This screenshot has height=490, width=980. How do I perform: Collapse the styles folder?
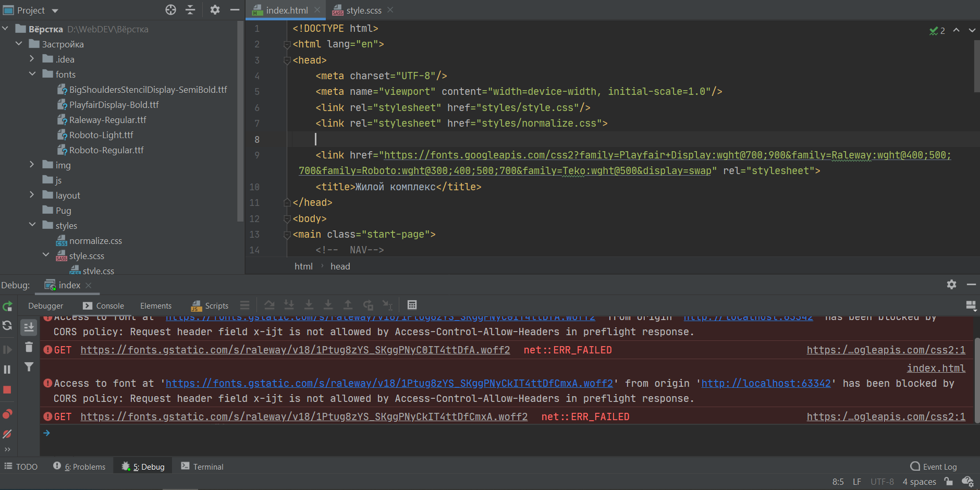tap(32, 225)
